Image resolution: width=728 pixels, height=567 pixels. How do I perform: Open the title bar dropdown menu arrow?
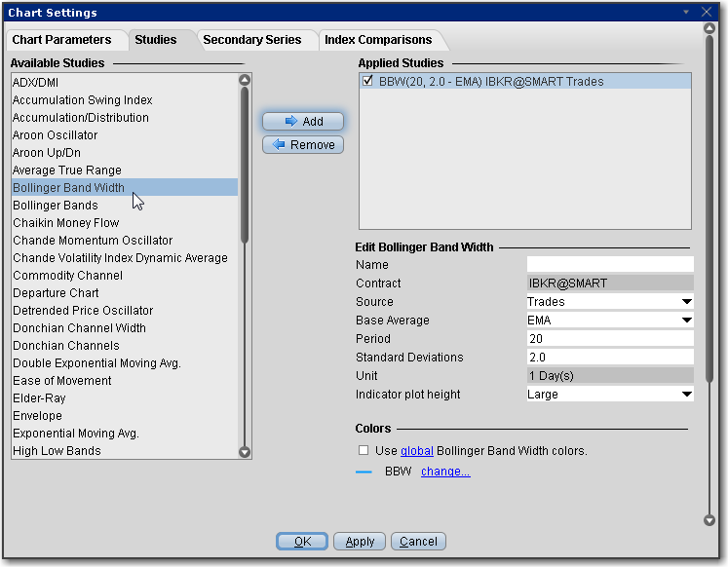point(687,12)
